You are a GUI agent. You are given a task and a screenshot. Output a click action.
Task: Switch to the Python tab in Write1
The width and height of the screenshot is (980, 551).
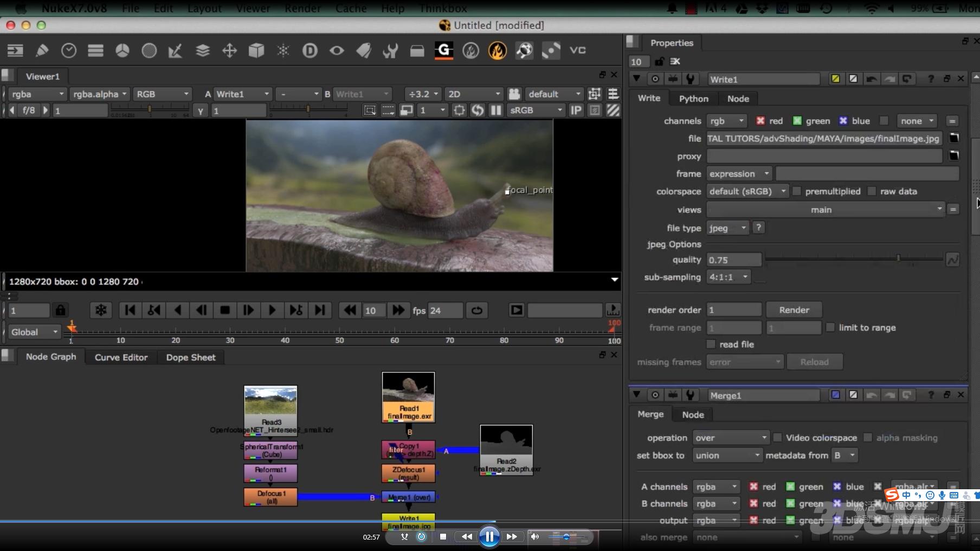[x=693, y=99]
